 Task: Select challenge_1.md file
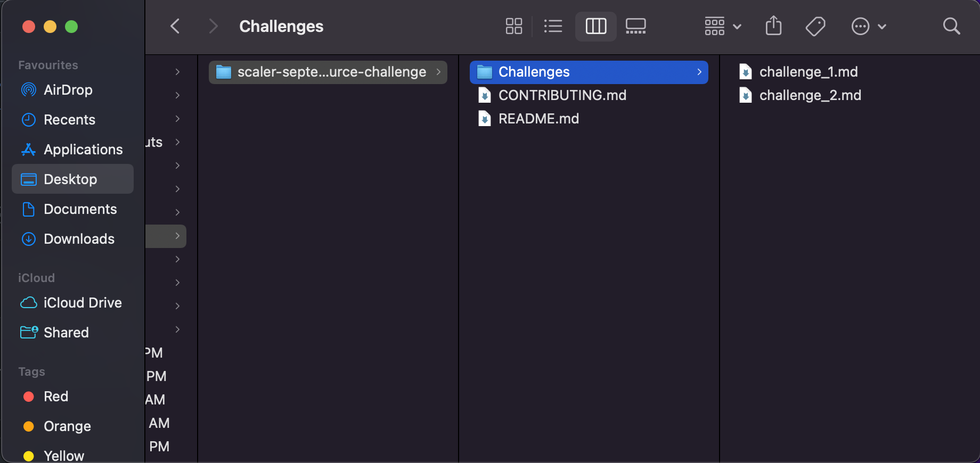808,72
